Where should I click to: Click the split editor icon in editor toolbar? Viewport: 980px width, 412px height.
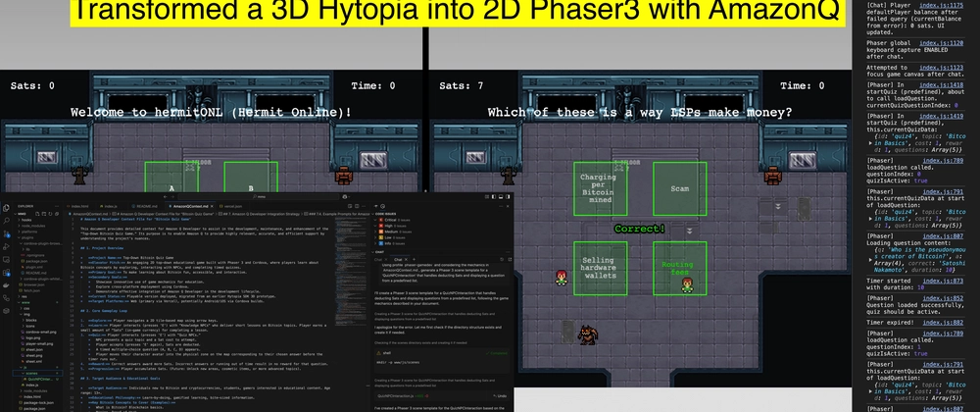tap(357, 206)
